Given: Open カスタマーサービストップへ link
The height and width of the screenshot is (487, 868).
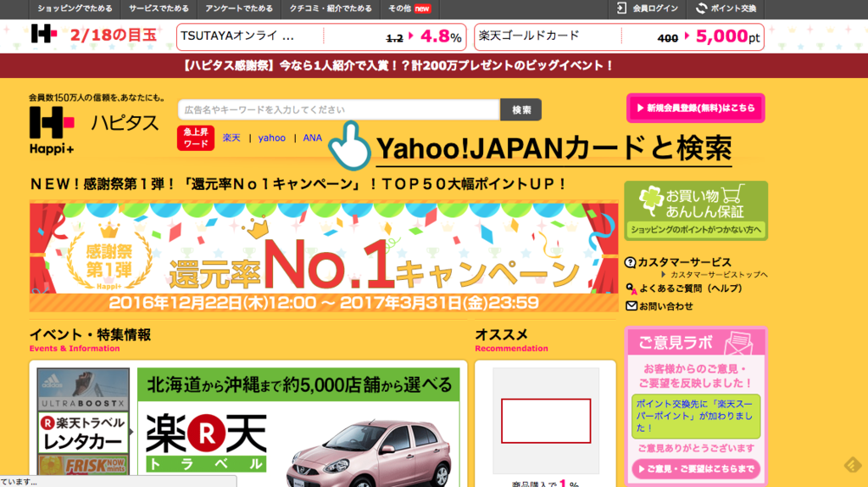Looking at the screenshot, I should pos(719,275).
